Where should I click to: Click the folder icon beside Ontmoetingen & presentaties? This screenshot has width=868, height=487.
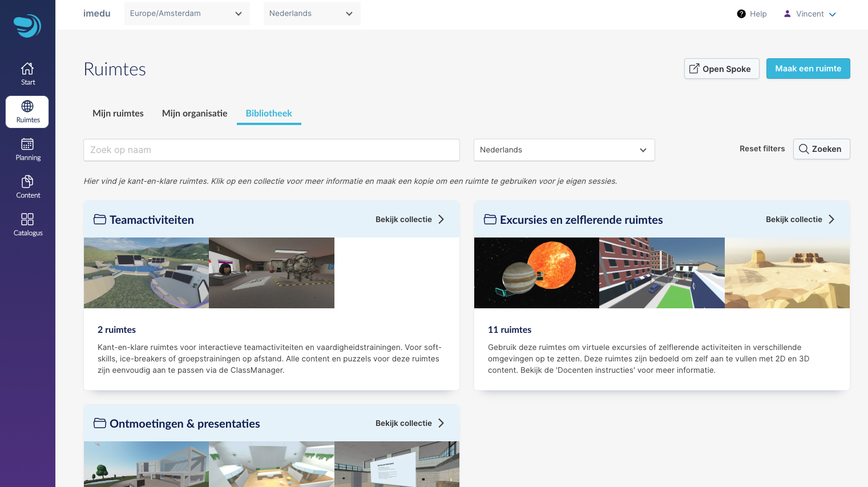point(100,423)
